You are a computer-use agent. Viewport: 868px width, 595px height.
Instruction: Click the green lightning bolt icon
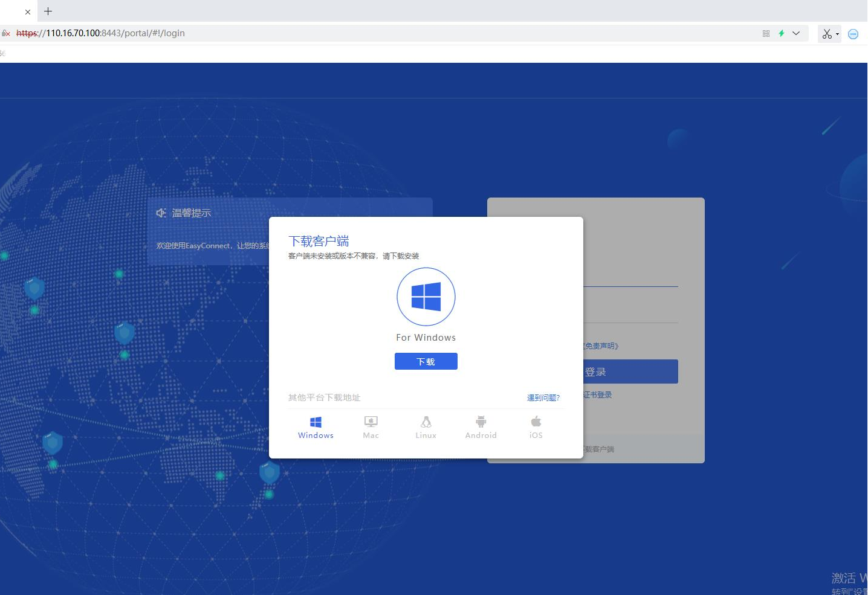781,33
